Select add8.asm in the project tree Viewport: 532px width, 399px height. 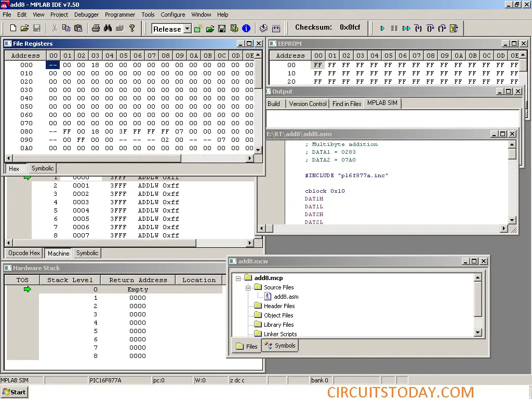click(x=286, y=297)
